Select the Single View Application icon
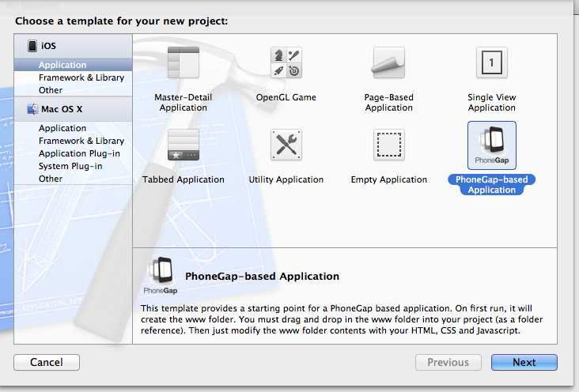Viewport: 579px width, 392px height. coord(491,62)
